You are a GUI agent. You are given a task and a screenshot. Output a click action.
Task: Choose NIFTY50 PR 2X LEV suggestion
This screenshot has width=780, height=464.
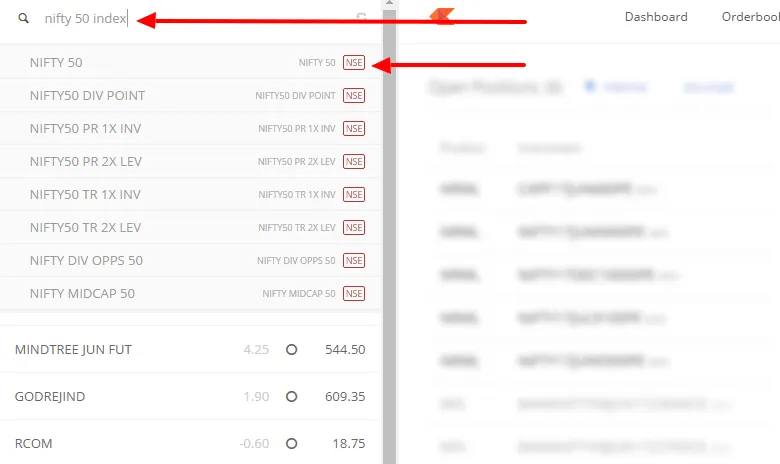(x=191, y=161)
